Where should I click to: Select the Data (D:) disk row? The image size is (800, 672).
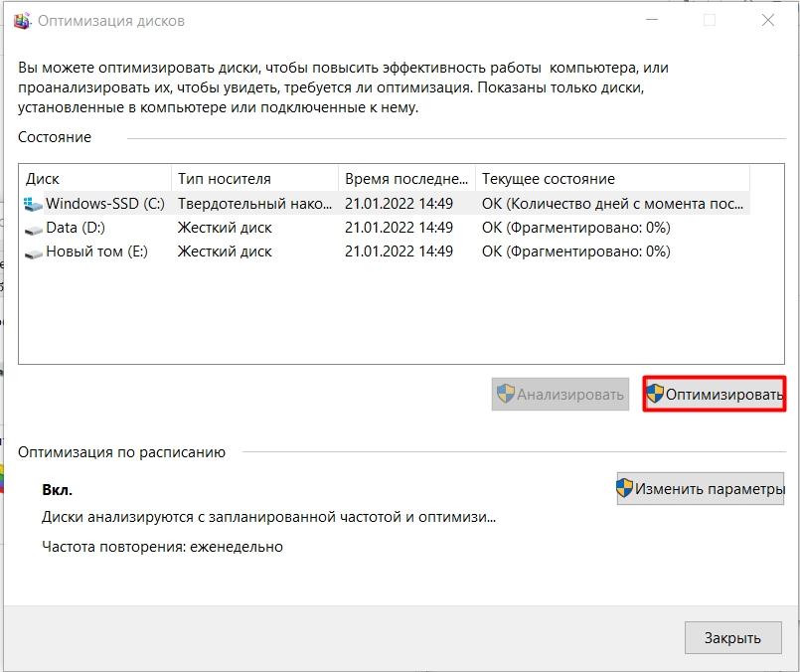point(385,228)
